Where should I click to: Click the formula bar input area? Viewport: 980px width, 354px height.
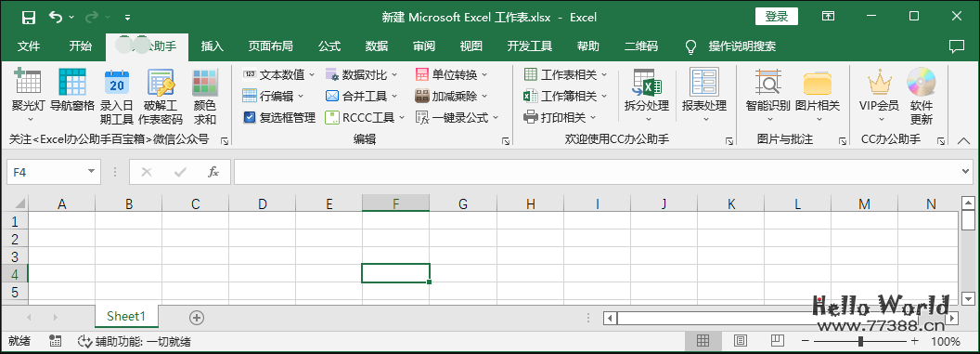[598, 171]
